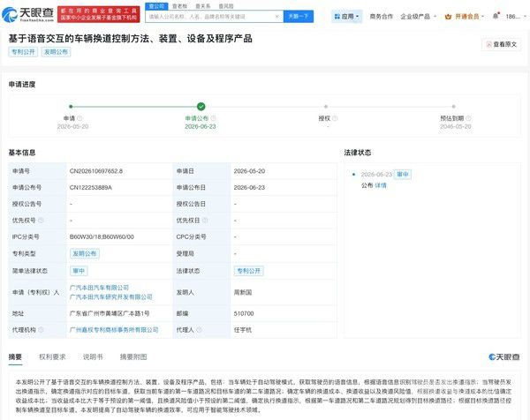Click the info icon next to 申请
This screenshot has height=420, width=530.
coord(79,118)
